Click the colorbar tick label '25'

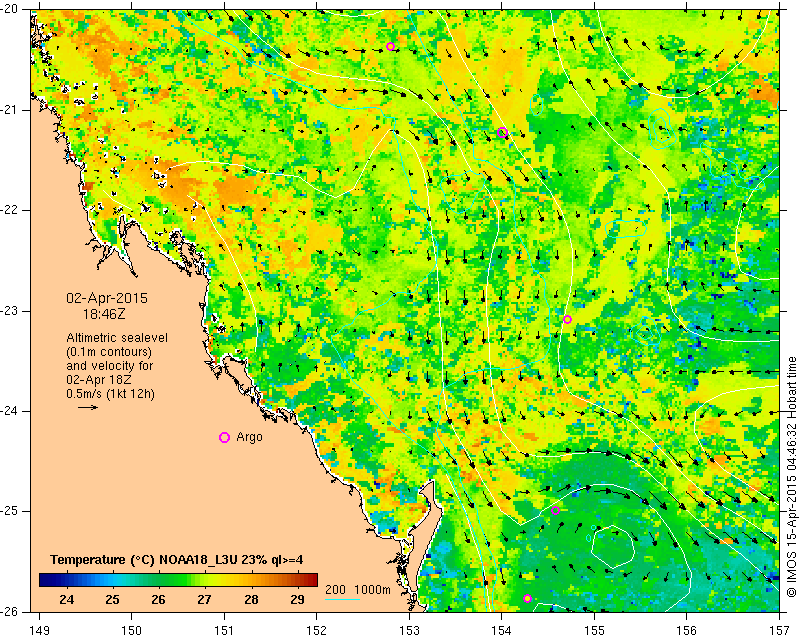point(112,600)
